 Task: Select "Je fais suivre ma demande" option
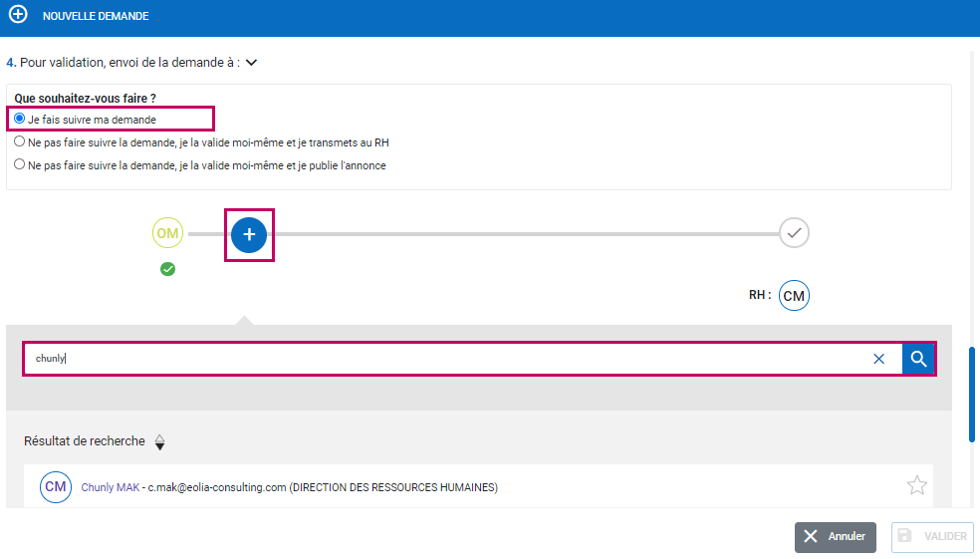[20, 119]
